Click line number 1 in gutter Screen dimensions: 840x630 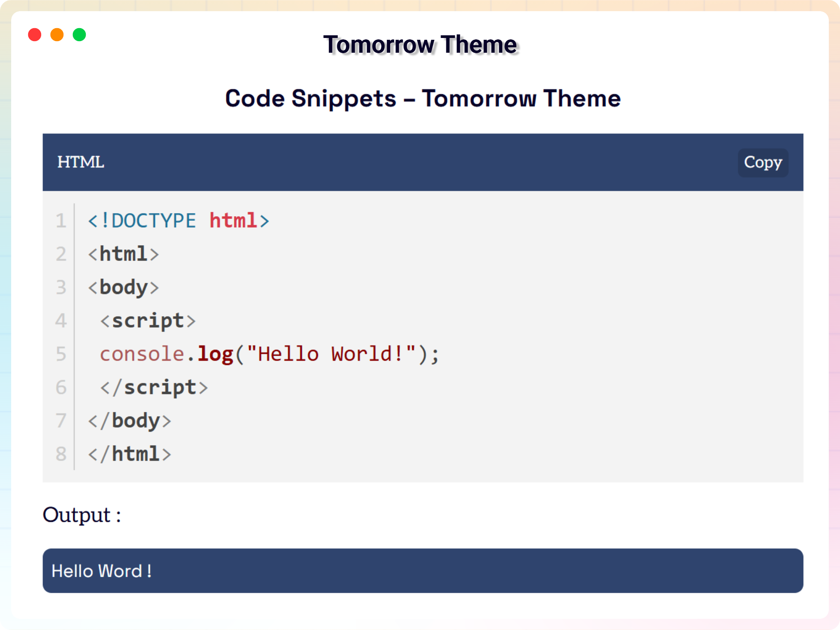(61, 221)
